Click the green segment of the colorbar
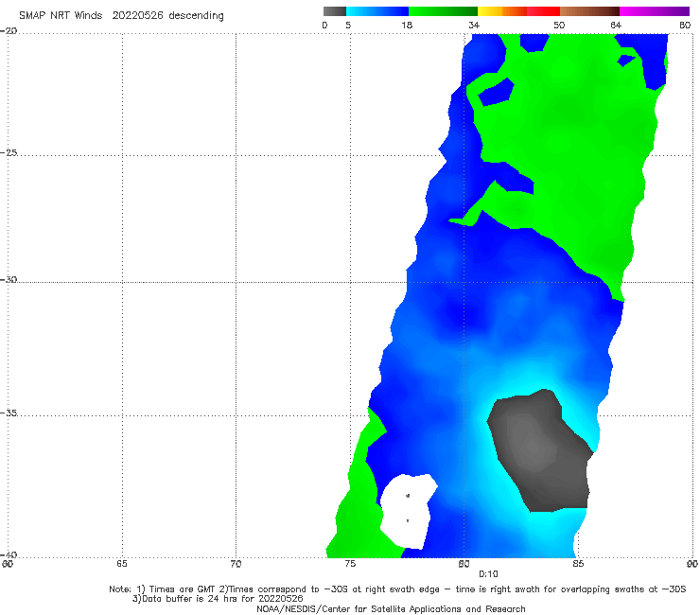Screen dimensions: 700x615 [444, 11]
